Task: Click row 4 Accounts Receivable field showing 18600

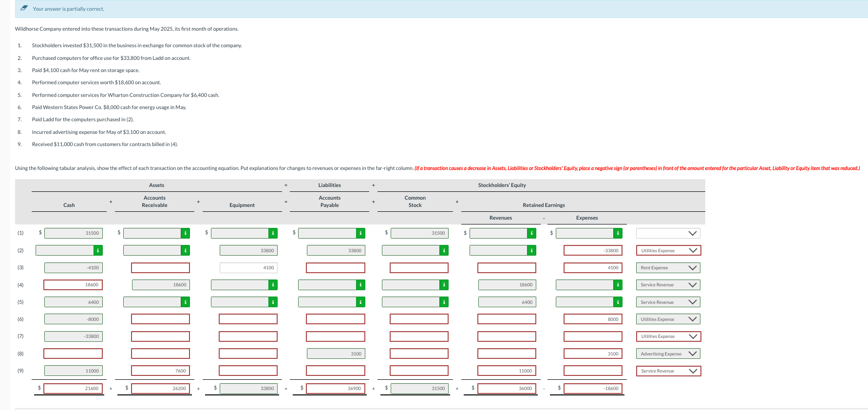Action: pyautogui.click(x=161, y=285)
